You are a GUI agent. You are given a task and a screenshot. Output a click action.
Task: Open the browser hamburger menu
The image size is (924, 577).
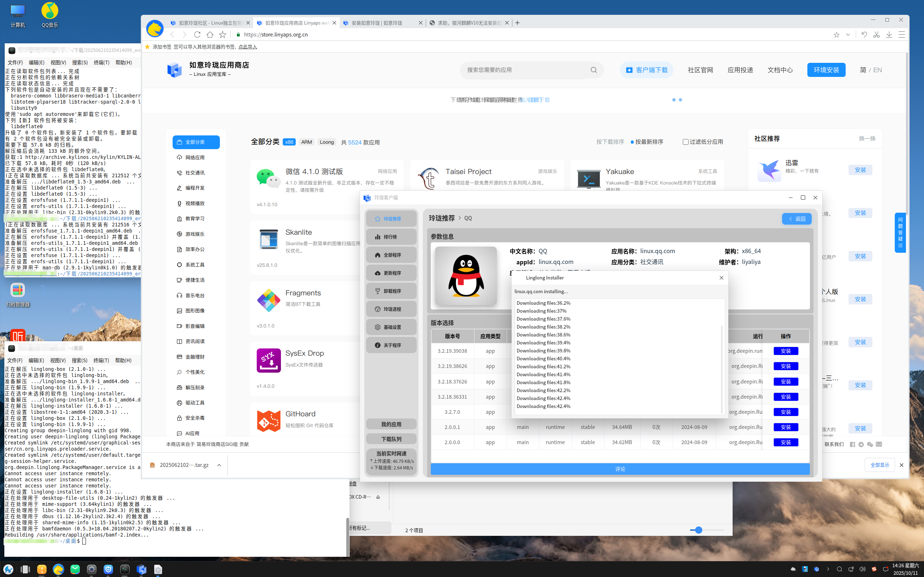tap(902, 34)
